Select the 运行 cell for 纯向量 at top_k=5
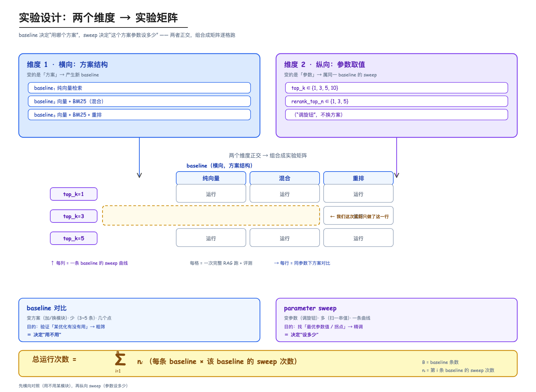Viewport: 536px width, 392px height. click(211, 238)
